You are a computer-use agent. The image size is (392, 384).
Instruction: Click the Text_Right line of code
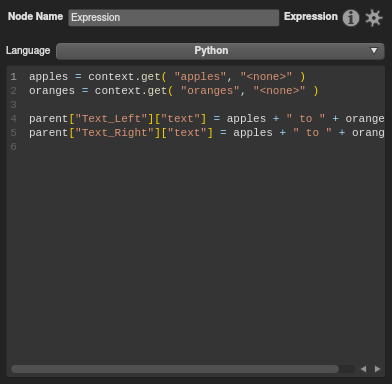pyautogui.click(x=207, y=133)
